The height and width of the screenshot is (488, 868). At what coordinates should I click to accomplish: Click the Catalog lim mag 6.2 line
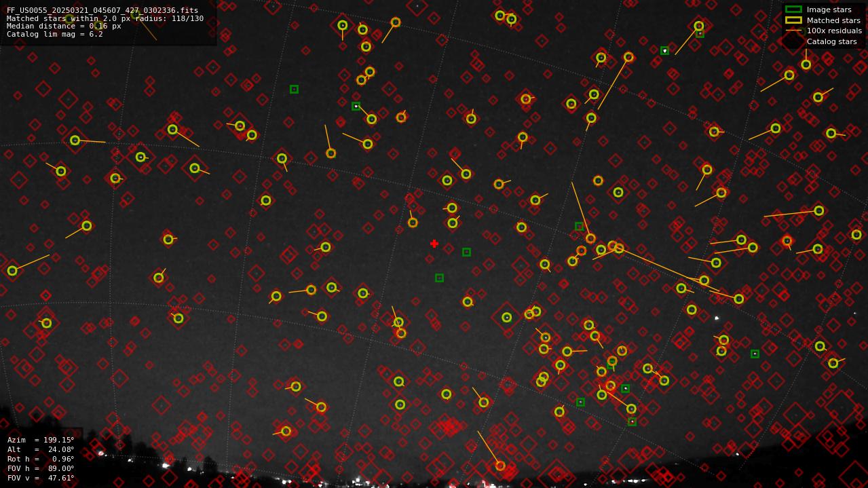(55, 34)
